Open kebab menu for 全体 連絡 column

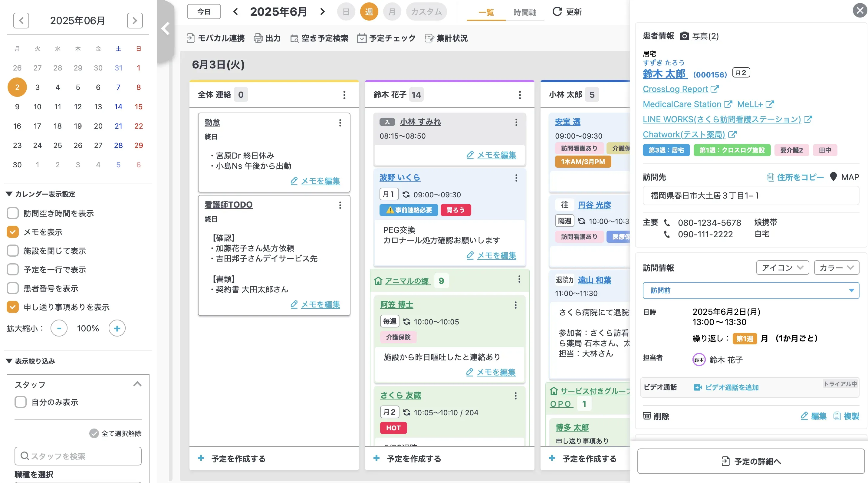(x=344, y=95)
